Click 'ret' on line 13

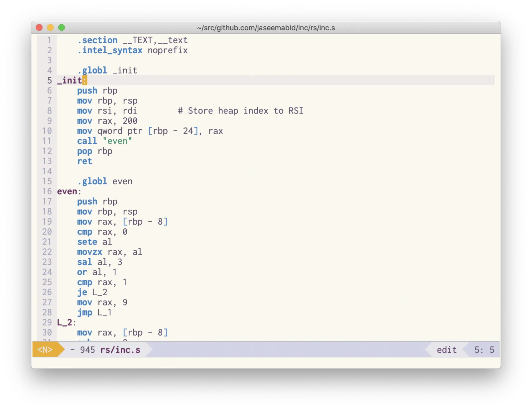click(x=84, y=161)
